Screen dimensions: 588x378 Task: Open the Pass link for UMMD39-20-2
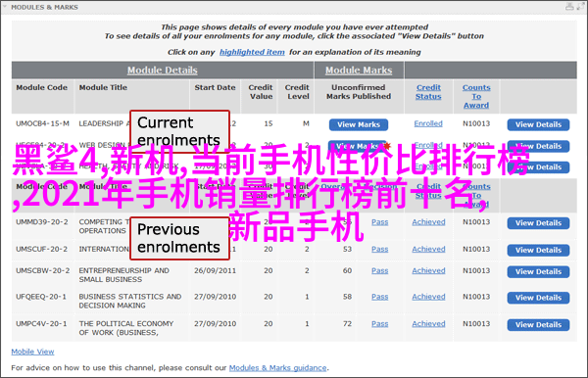(380, 222)
